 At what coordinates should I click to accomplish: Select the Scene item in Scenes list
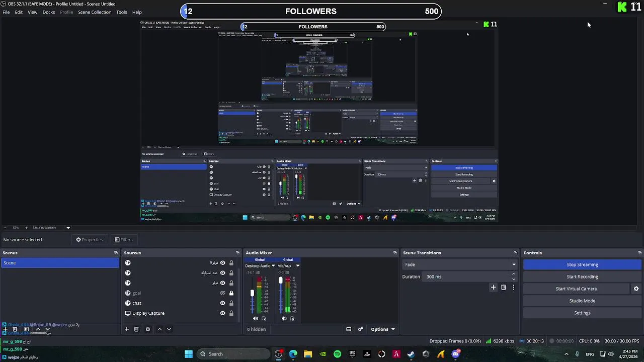coord(60,263)
